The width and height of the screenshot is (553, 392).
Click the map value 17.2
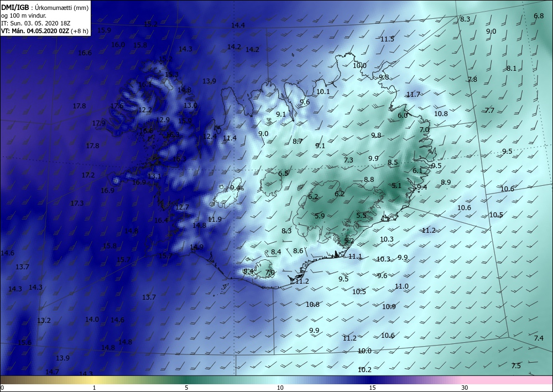88,175
